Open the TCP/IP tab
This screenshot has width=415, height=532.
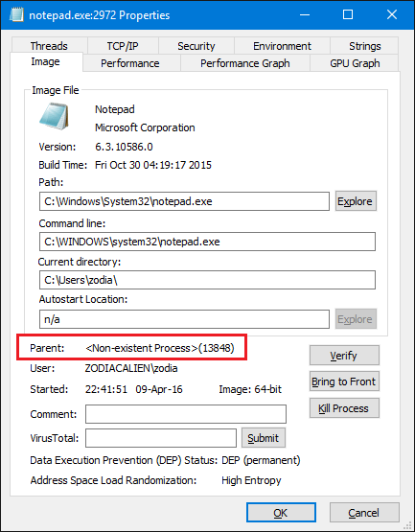(x=123, y=46)
